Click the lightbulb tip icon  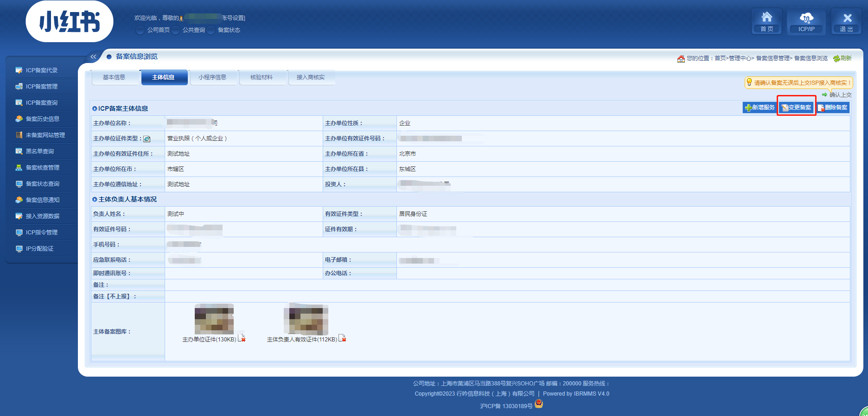point(749,82)
